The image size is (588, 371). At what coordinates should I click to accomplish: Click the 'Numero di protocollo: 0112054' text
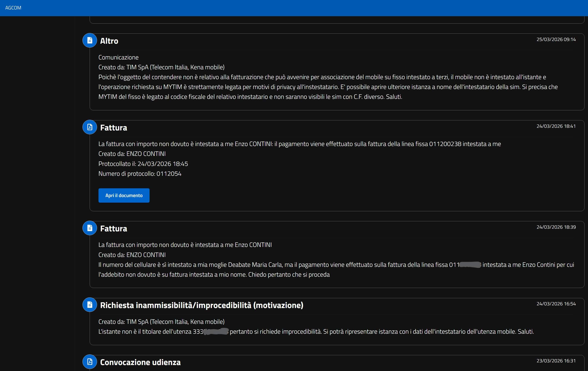point(140,174)
